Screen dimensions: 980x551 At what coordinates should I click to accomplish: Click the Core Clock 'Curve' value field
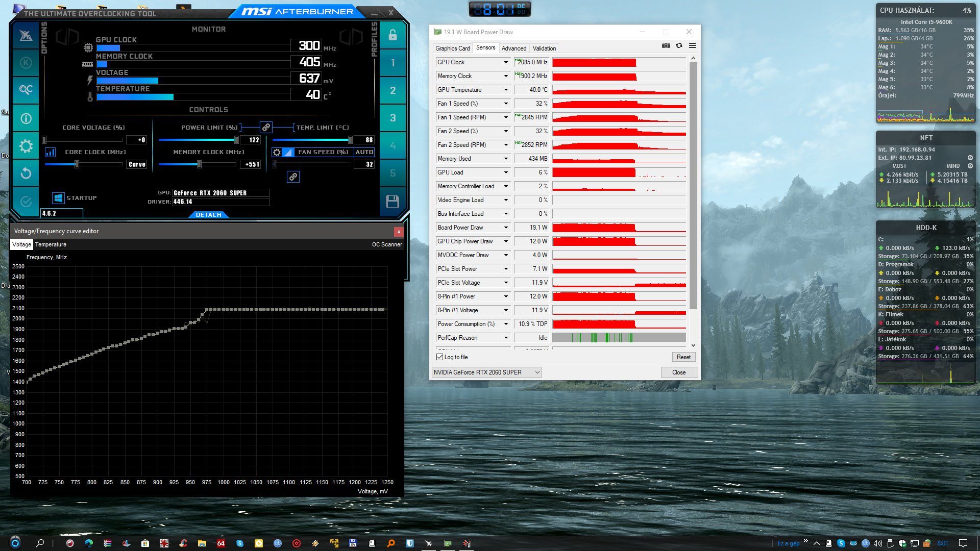click(137, 164)
